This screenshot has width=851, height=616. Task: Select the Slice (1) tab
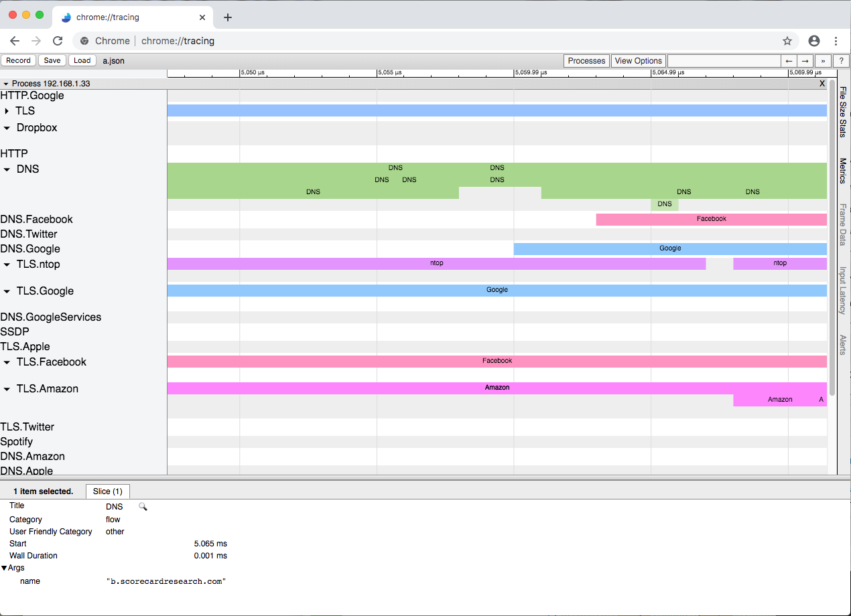(x=108, y=491)
